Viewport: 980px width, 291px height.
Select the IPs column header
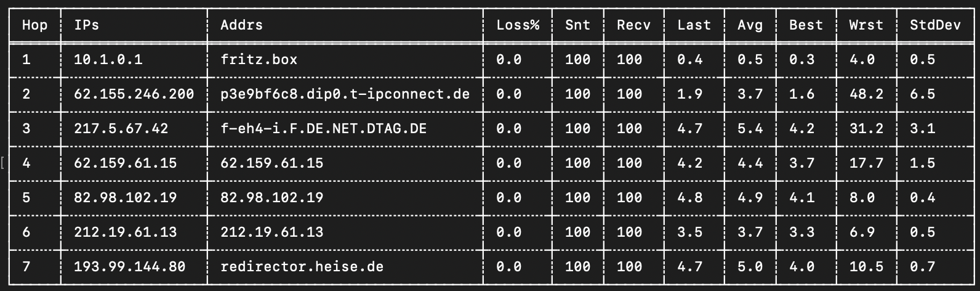(86, 25)
